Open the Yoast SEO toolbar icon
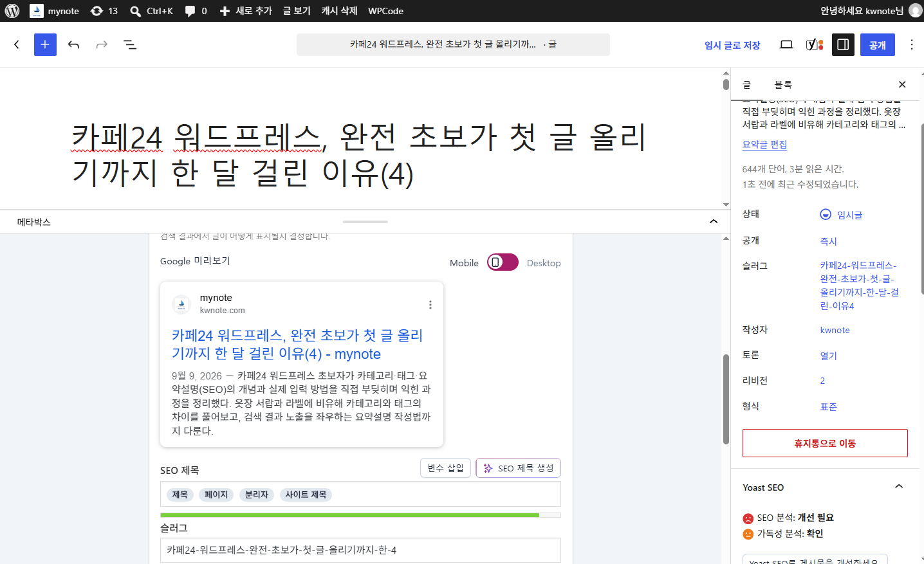924x564 pixels. pyautogui.click(x=815, y=44)
